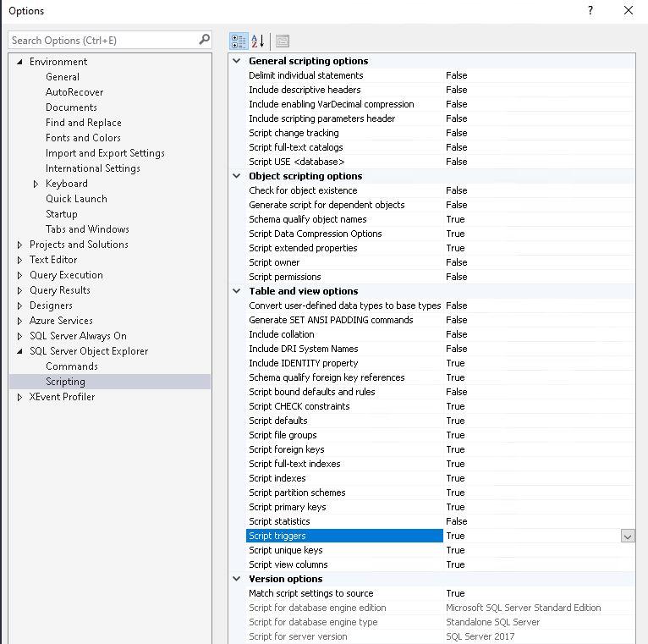
Task: Expand the Query Execution node
Action: [20, 275]
